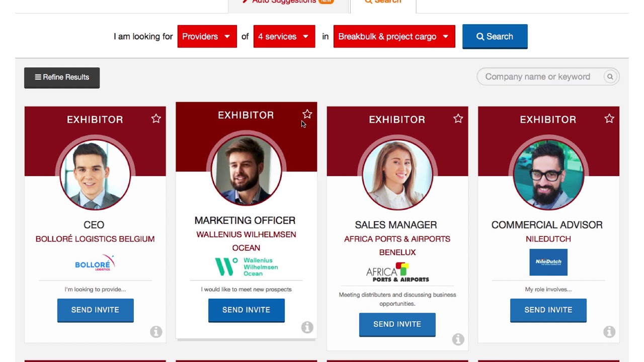
Task: Star the NileDutch Commercial Advisor card
Action: click(609, 119)
